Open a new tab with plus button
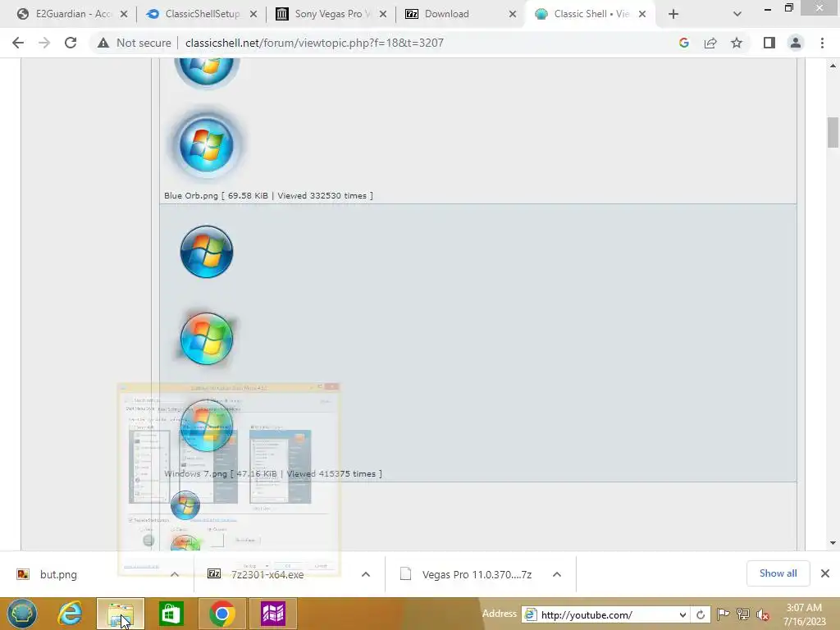The image size is (840, 630). click(673, 14)
